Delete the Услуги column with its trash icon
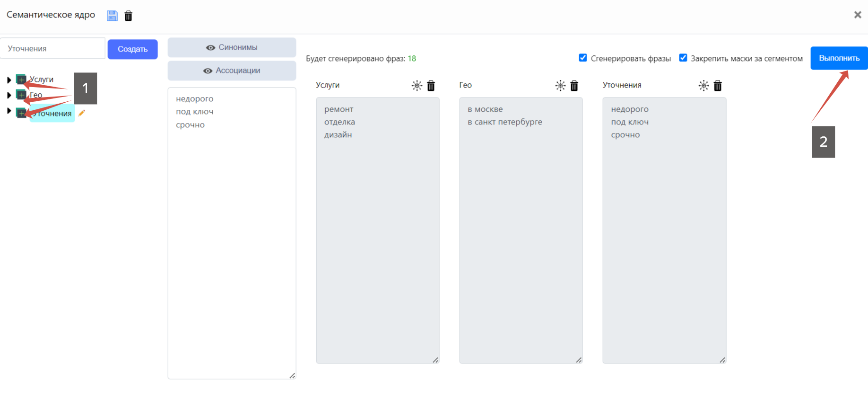 click(431, 86)
